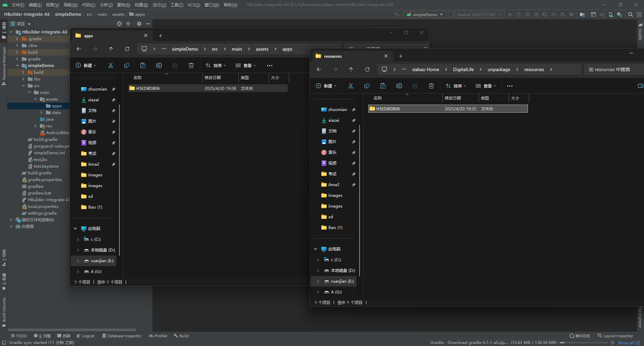Click the Show all (2) link
Viewport: 644px width, 346px height.
pos(629,343)
